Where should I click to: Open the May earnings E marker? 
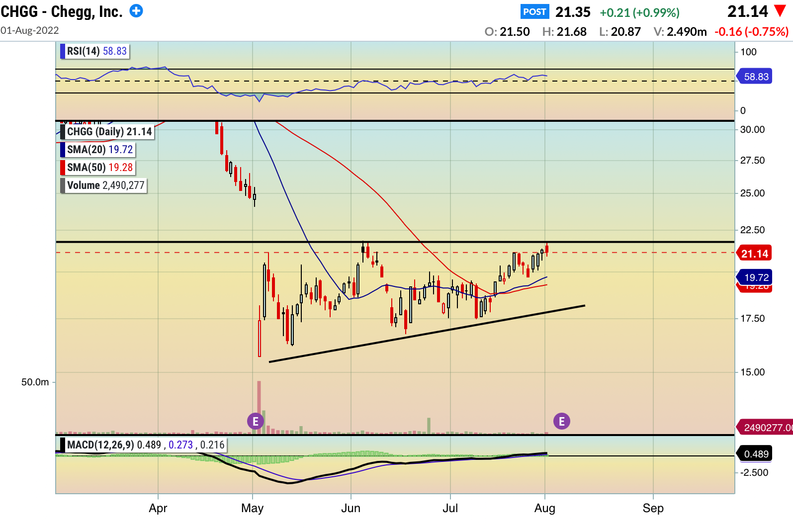click(x=256, y=422)
